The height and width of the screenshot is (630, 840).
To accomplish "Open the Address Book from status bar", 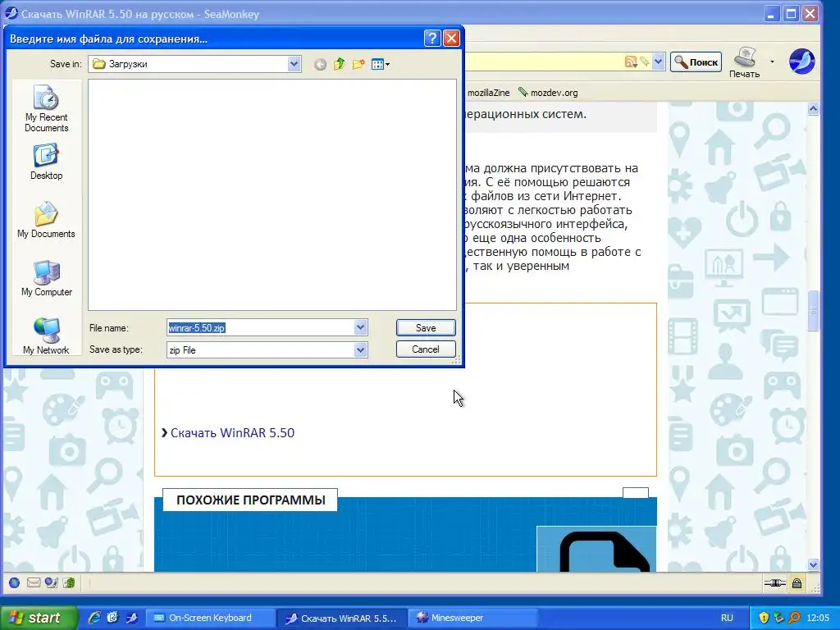I will (x=69, y=583).
